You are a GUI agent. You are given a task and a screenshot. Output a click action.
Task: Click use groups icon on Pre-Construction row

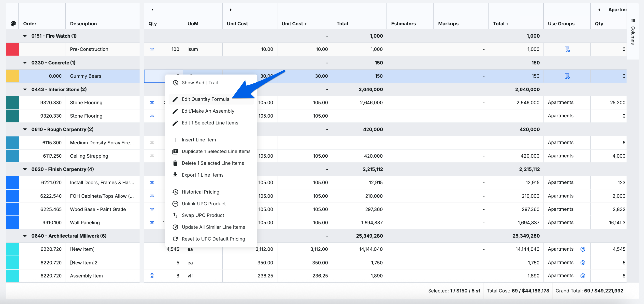coord(567,49)
